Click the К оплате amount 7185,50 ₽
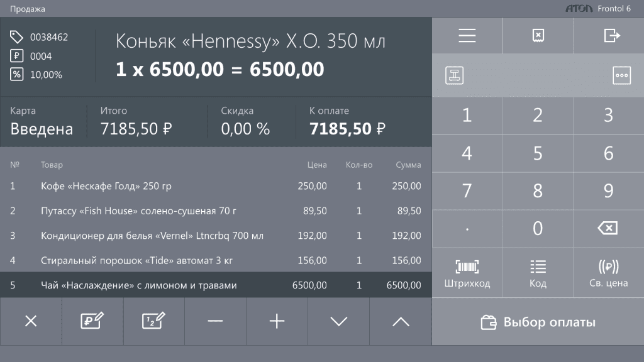Viewport: 644px width, 362px height. (x=347, y=121)
